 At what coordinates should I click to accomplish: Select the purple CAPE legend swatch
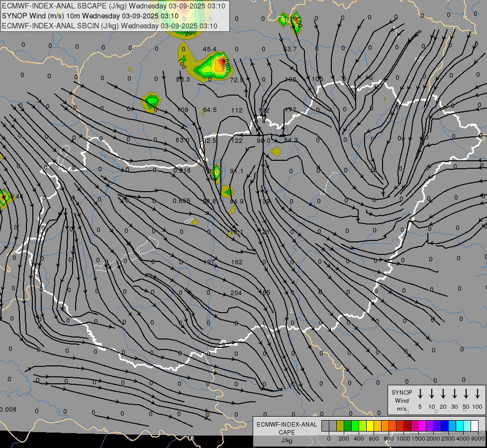point(429,426)
